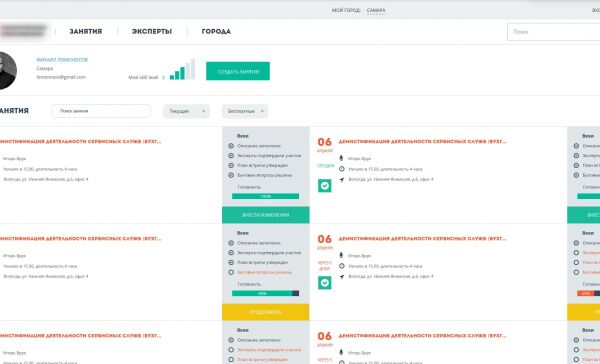Click the microphone icon in the bottom-row card
This screenshot has width=600, height=364.
coord(341,352)
